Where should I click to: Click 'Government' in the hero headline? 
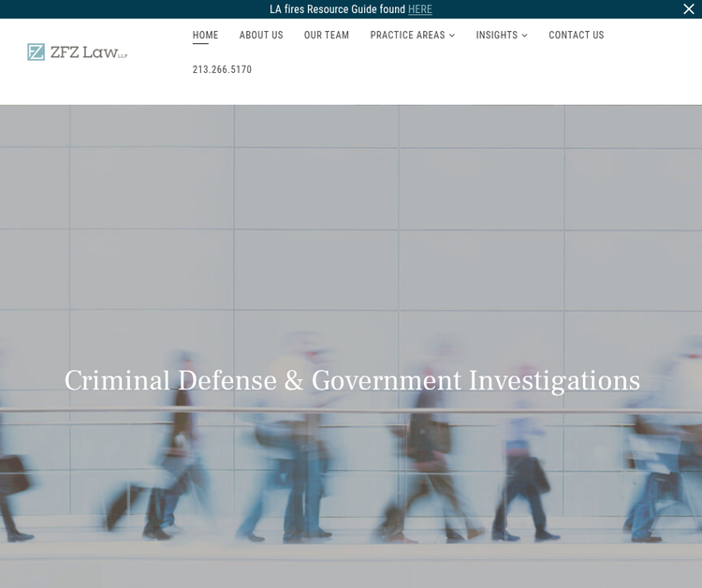tap(386, 381)
